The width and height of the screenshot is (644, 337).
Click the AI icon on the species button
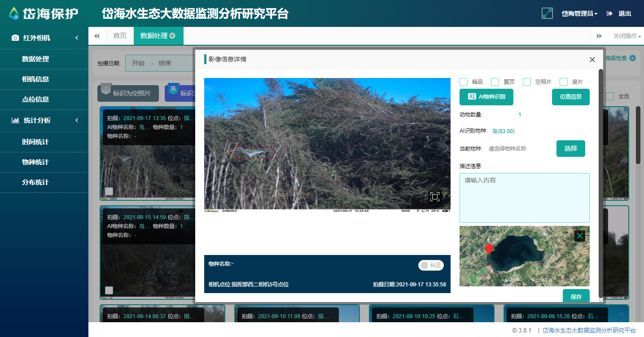[x=472, y=96]
